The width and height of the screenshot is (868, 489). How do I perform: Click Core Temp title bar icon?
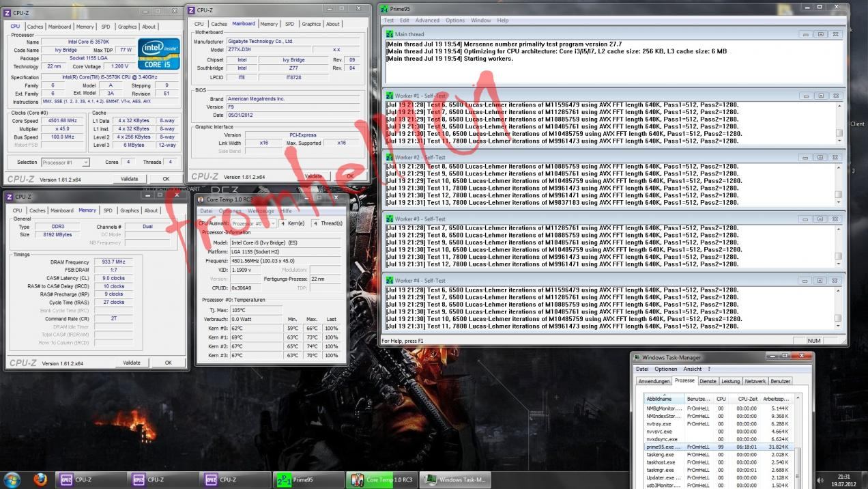coord(202,199)
